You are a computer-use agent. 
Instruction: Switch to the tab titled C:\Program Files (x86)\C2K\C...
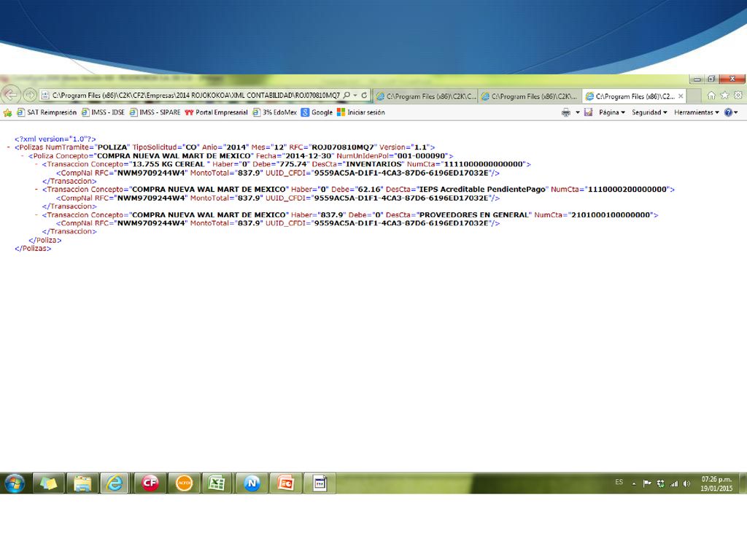tap(426, 96)
